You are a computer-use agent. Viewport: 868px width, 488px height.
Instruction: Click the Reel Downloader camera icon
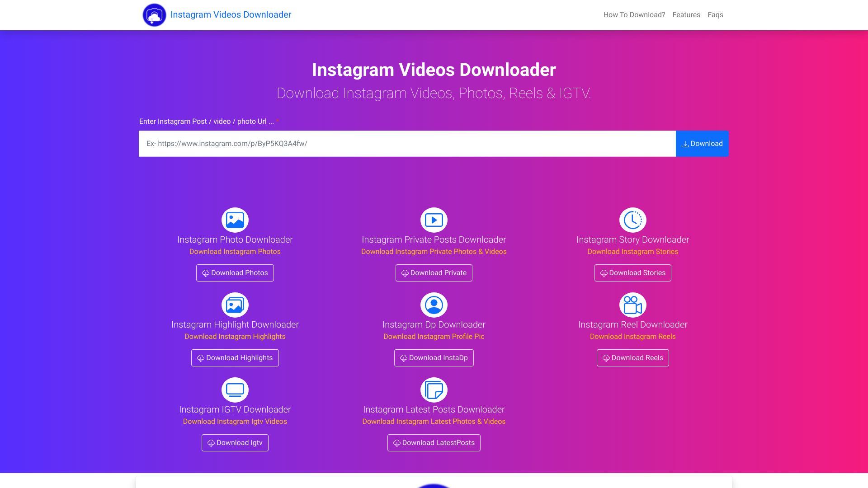[633, 305]
